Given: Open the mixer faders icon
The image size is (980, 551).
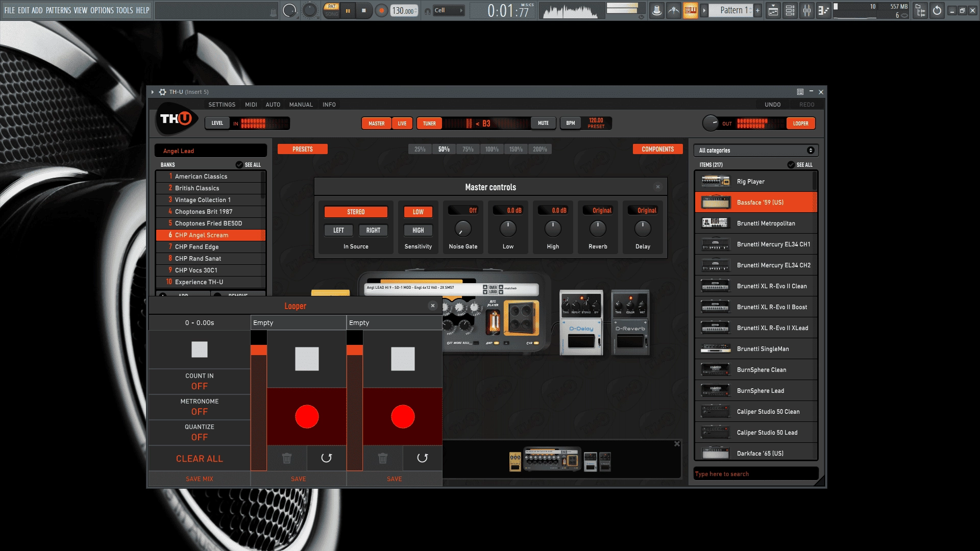Looking at the screenshot, I should pos(807,10).
